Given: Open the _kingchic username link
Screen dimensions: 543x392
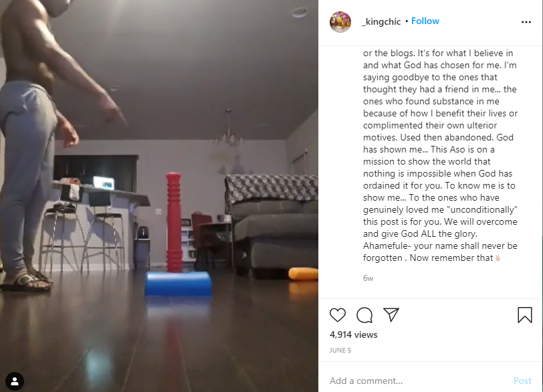Looking at the screenshot, I should (x=381, y=21).
